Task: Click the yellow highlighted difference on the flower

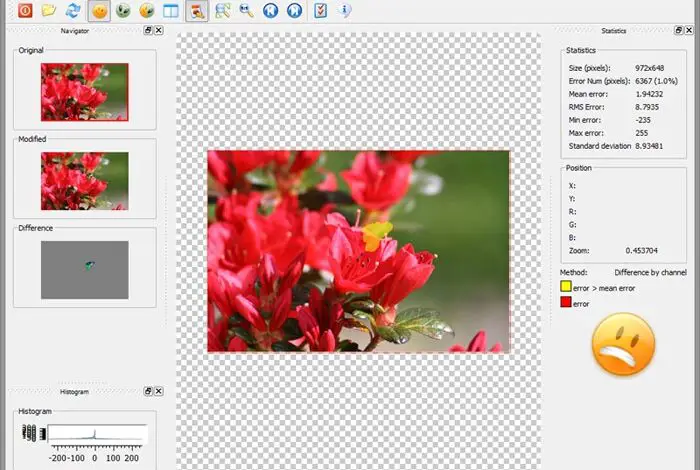Action: tap(376, 235)
